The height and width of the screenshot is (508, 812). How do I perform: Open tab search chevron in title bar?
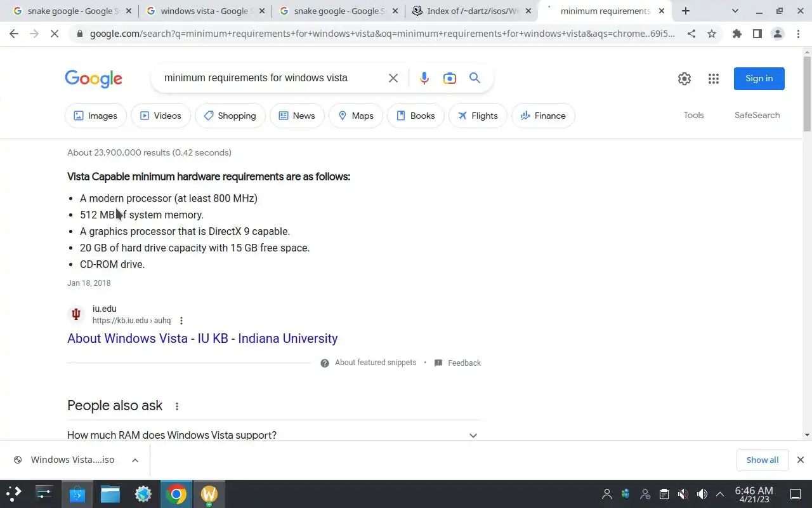click(x=735, y=11)
